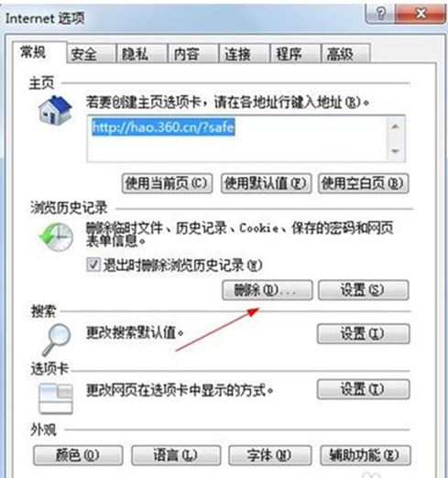Click up arrow in home page address box
Image resolution: width=448 pixels, height=478 pixels.
click(396, 126)
